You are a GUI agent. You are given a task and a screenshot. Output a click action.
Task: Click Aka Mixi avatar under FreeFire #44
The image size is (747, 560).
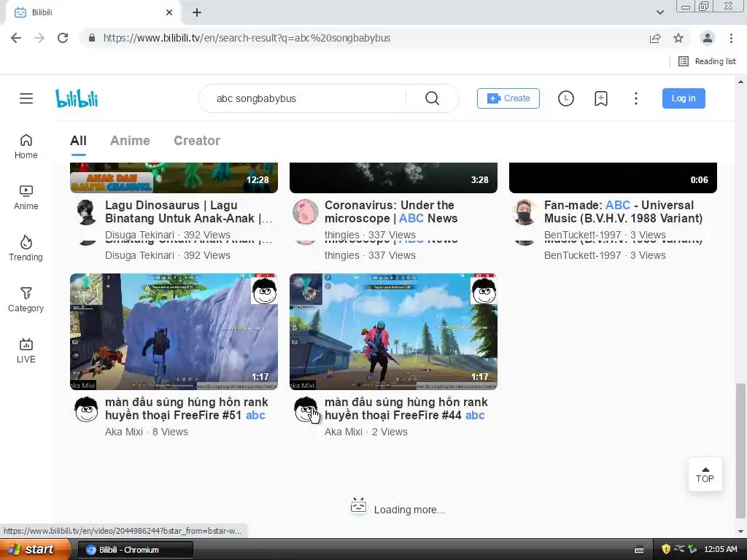pyautogui.click(x=306, y=409)
